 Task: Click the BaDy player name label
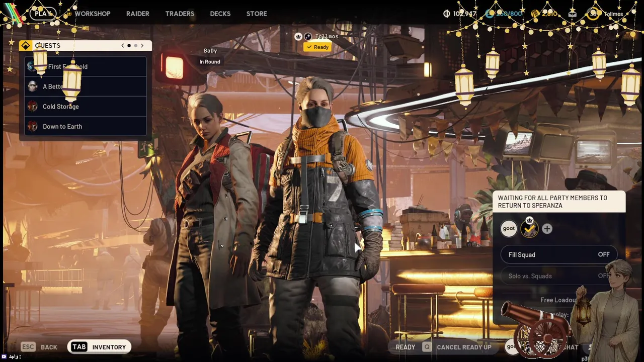pos(210,51)
